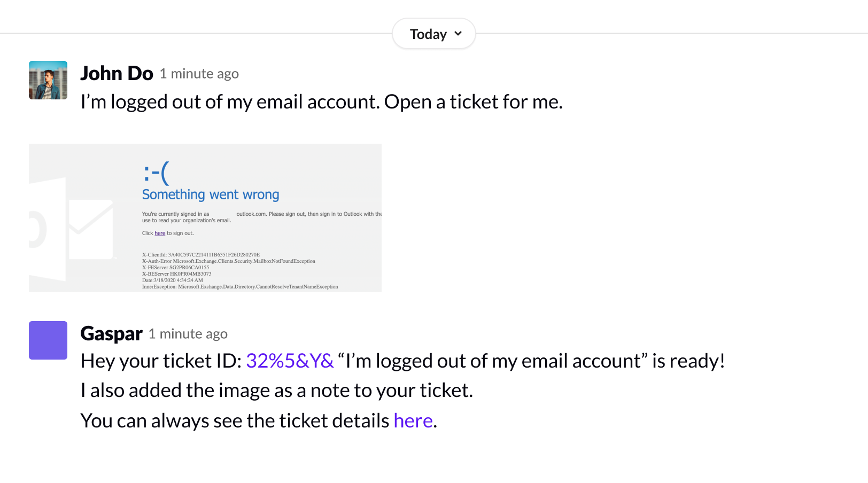Collapse the Today divider menu

[x=433, y=33]
